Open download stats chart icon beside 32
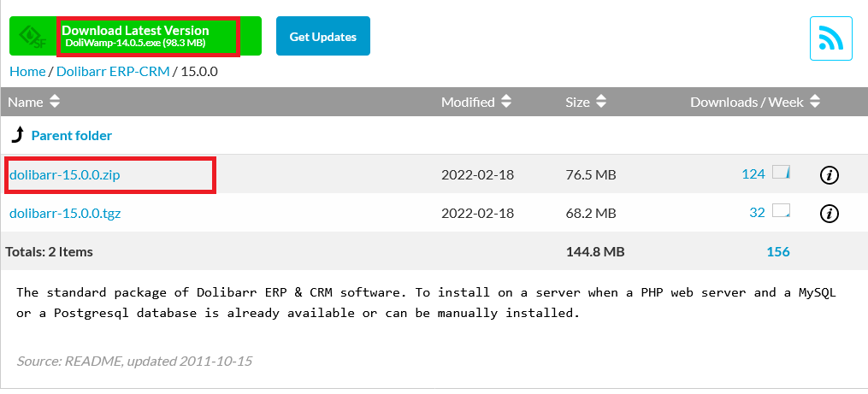This screenshot has height=394, width=868. point(781,210)
